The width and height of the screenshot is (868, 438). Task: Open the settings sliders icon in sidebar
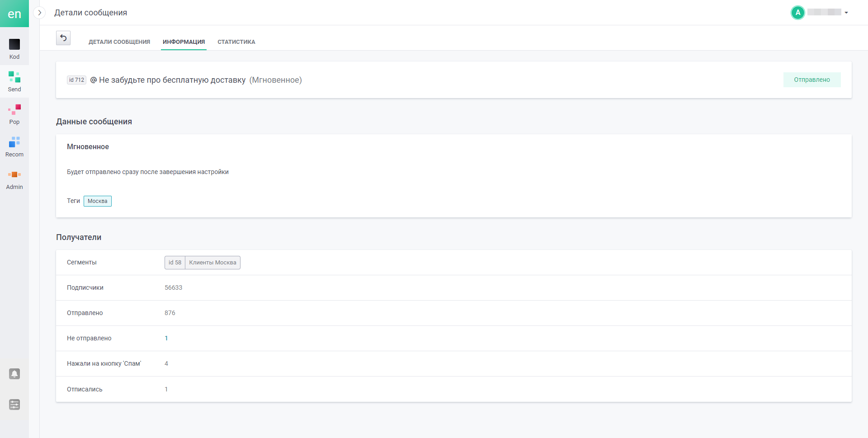pyautogui.click(x=14, y=405)
